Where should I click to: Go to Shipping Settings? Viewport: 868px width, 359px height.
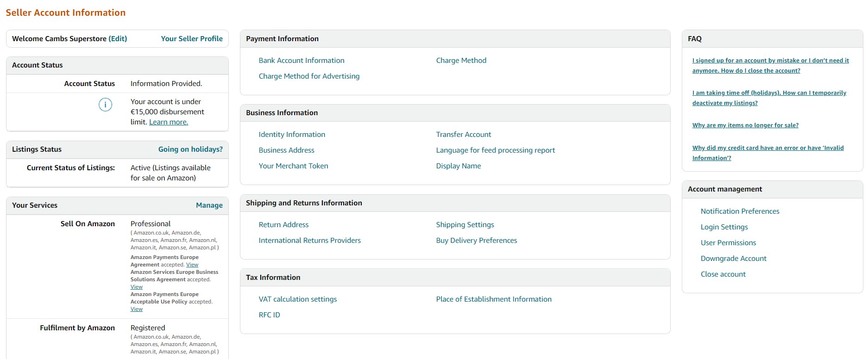pyautogui.click(x=465, y=225)
